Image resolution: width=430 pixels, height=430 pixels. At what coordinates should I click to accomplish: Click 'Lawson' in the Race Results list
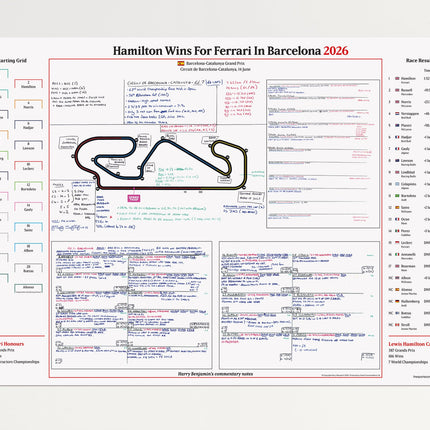tap(407, 160)
